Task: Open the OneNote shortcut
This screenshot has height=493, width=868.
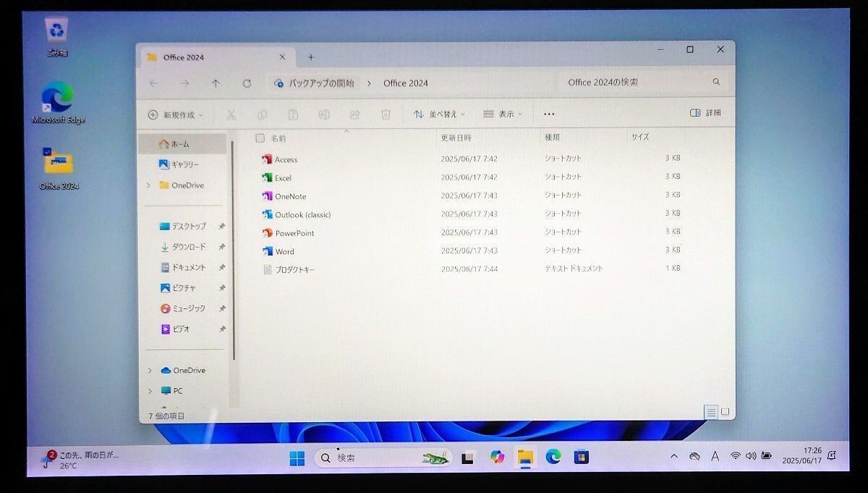Action: coord(284,196)
